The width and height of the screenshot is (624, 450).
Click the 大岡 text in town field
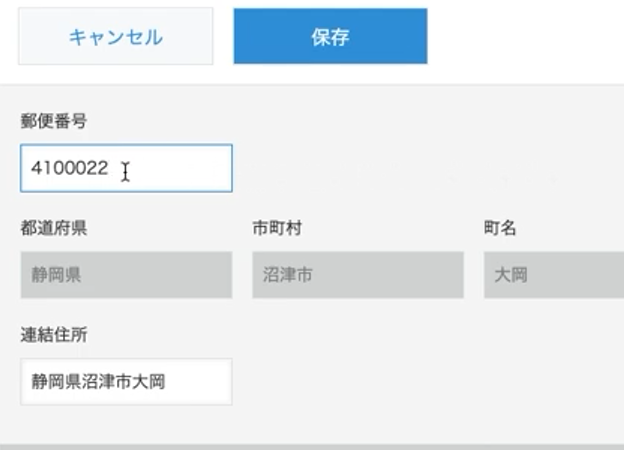click(x=511, y=275)
